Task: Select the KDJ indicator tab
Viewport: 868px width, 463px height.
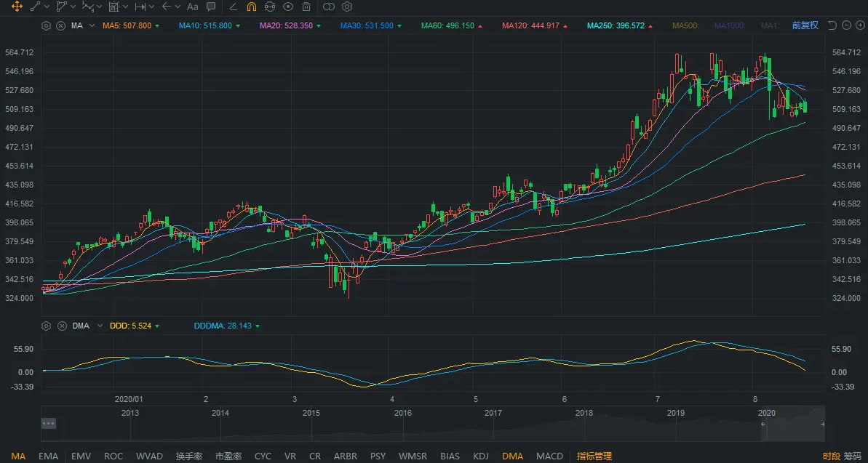Action: click(481, 456)
